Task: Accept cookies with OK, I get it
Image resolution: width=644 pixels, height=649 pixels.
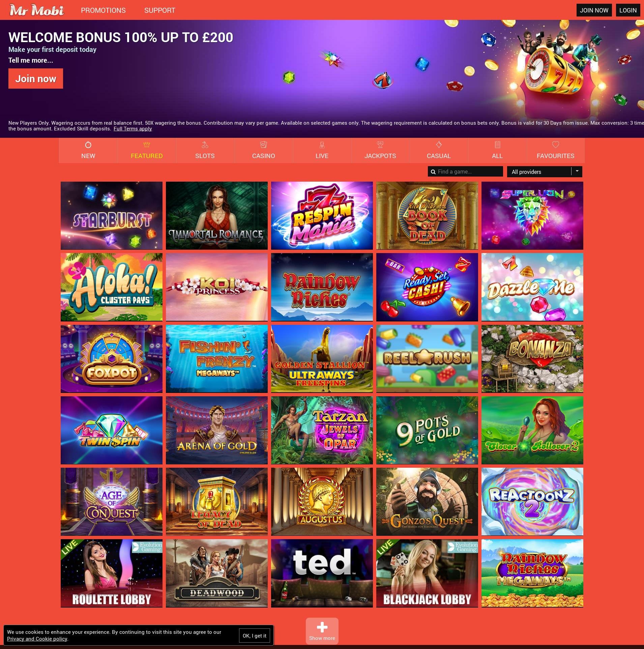Action: click(255, 636)
